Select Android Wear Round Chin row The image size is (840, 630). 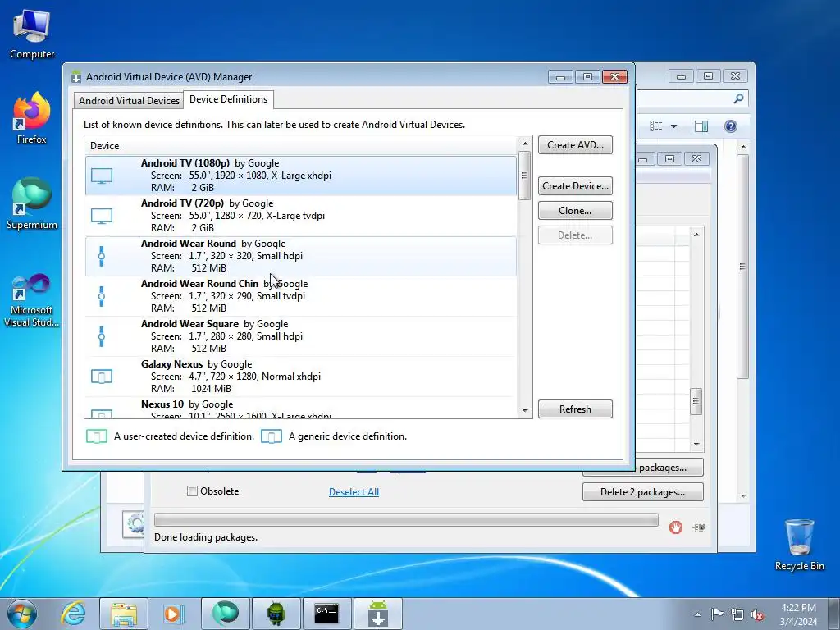pyautogui.click(x=301, y=296)
